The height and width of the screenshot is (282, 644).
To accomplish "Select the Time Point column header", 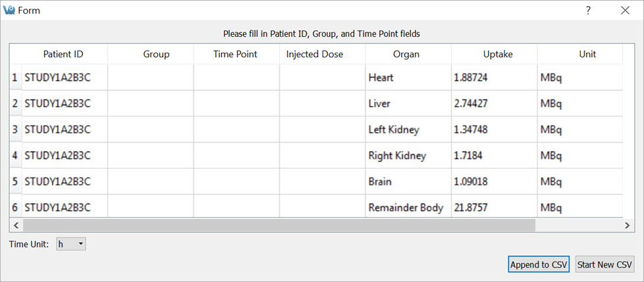I will coord(235,55).
